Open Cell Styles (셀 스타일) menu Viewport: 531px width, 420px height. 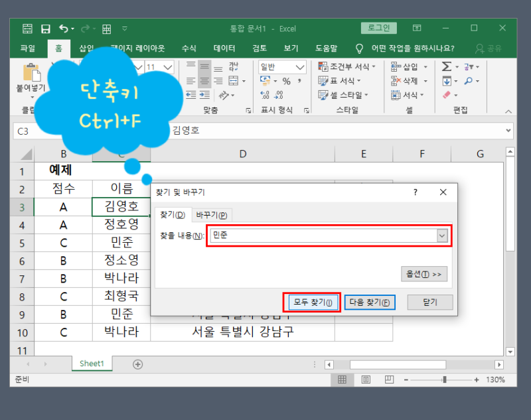point(342,95)
